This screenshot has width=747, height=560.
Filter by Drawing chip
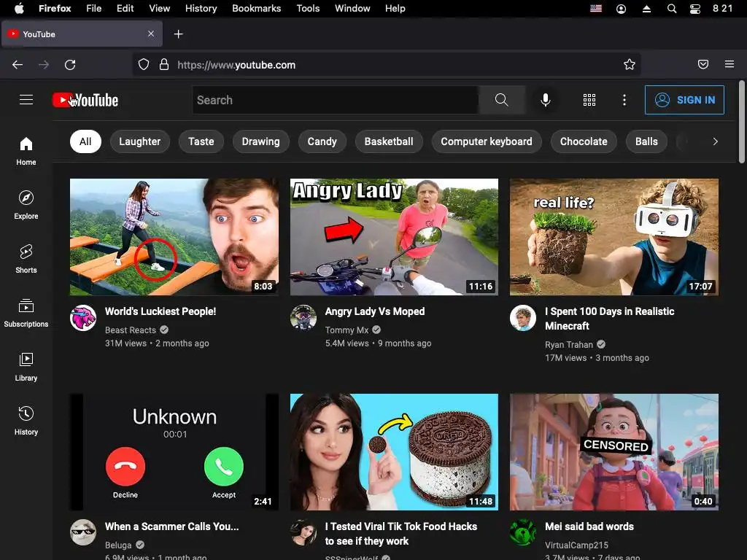(260, 141)
